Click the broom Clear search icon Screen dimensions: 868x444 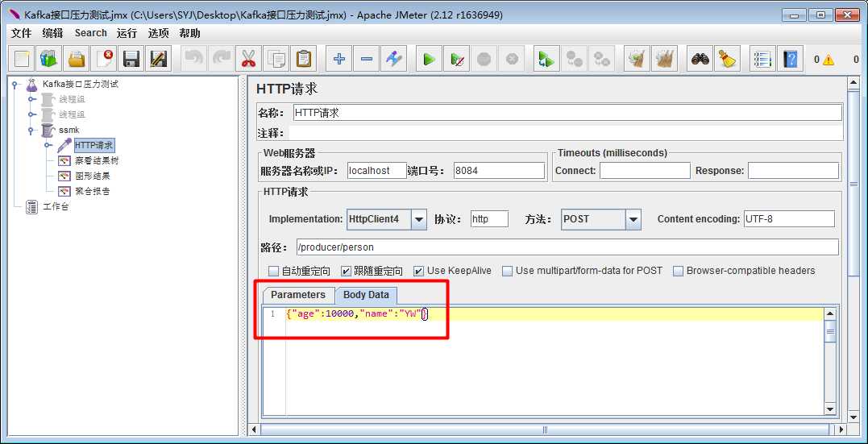[x=727, y=59]
